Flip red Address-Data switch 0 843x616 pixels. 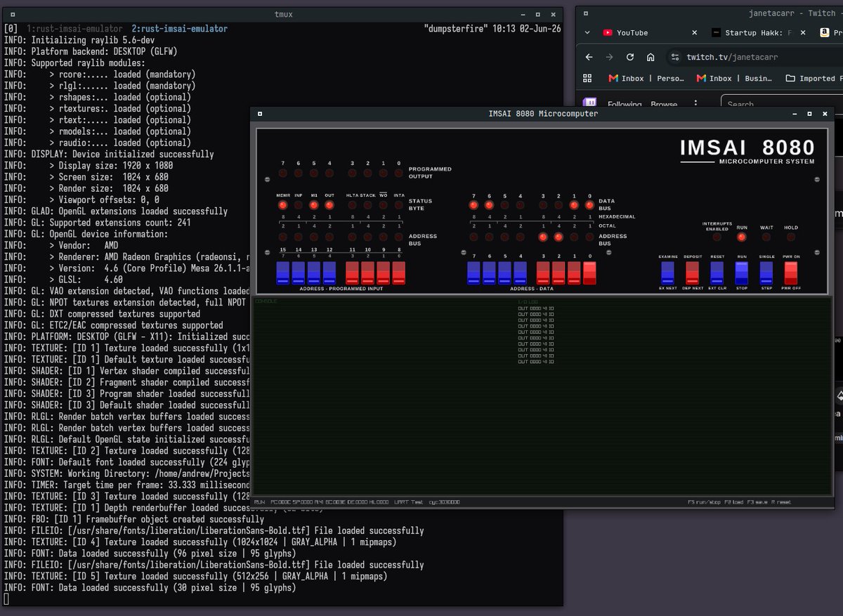click(x=589, y=273)
